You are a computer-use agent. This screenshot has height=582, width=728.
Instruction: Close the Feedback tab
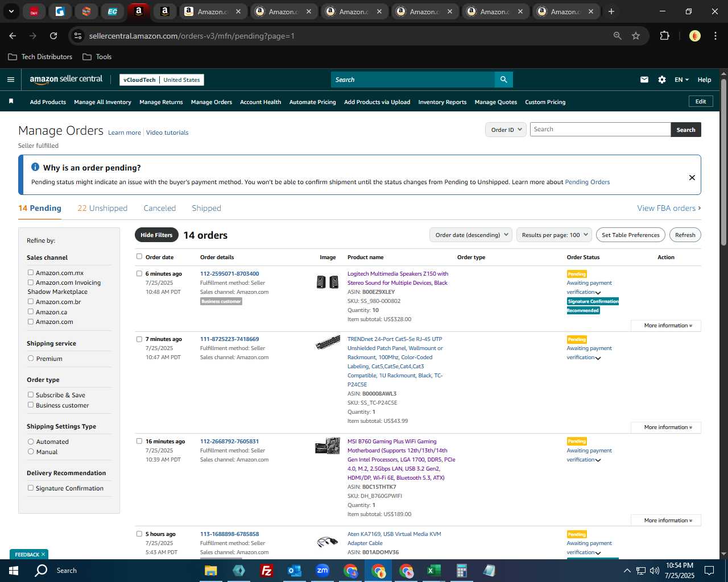click(43, 554)
